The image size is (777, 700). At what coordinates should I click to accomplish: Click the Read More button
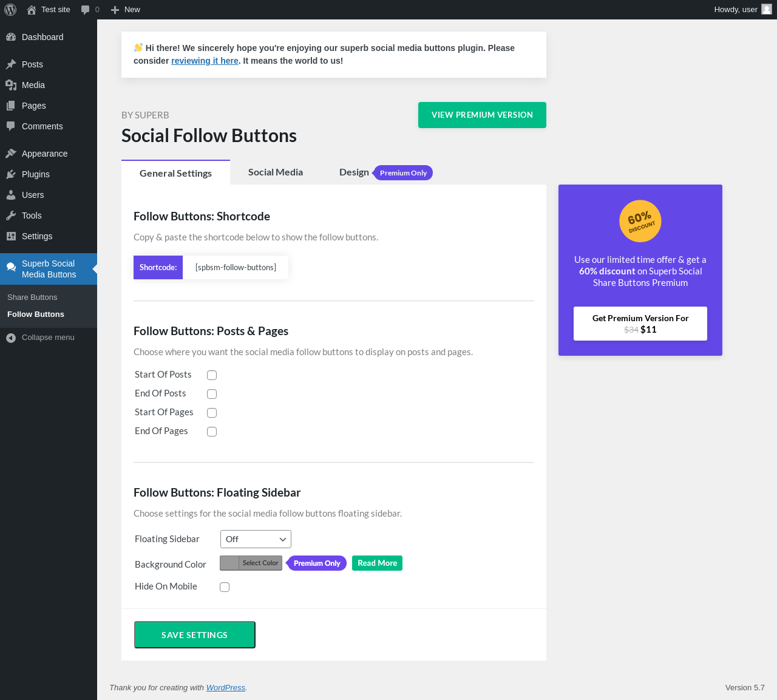377,563
